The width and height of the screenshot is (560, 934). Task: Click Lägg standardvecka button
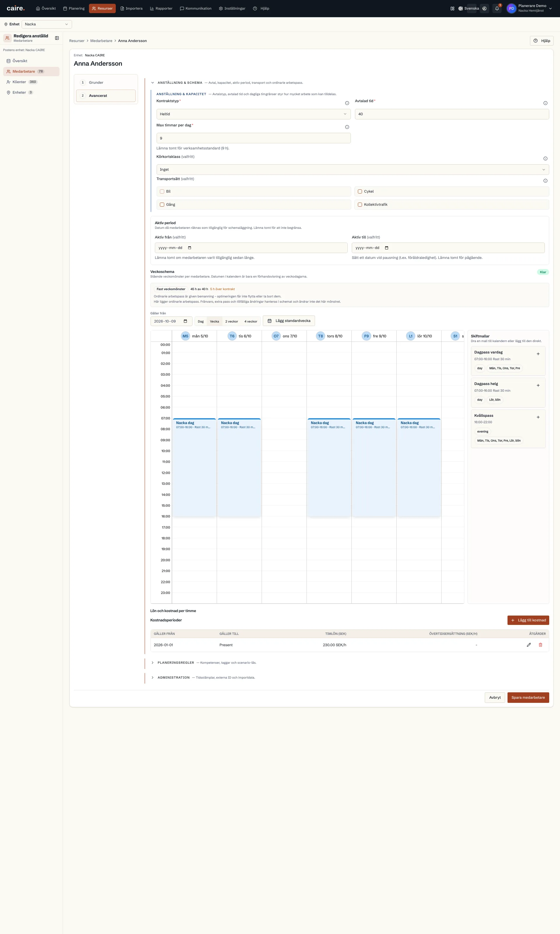(289, 321)
